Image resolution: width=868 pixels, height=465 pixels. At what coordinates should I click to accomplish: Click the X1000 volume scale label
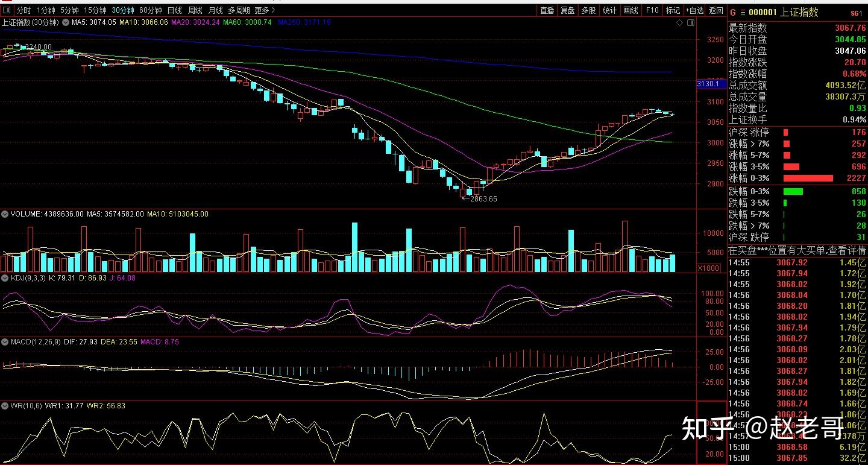coord(708,268)
